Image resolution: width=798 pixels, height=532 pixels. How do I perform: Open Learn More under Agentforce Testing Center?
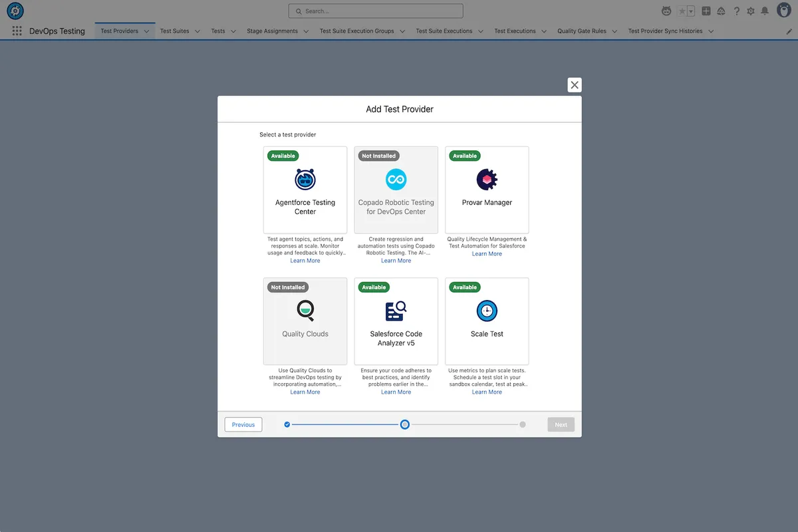coord(305,261)
